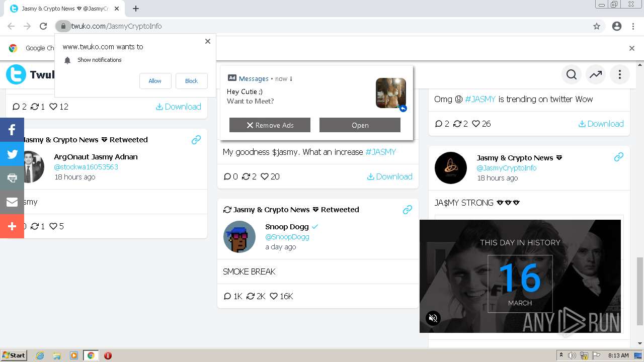This screenshot has width=644, height=362.
Task: Expand more share options plus icon
Action: point(12,226)
